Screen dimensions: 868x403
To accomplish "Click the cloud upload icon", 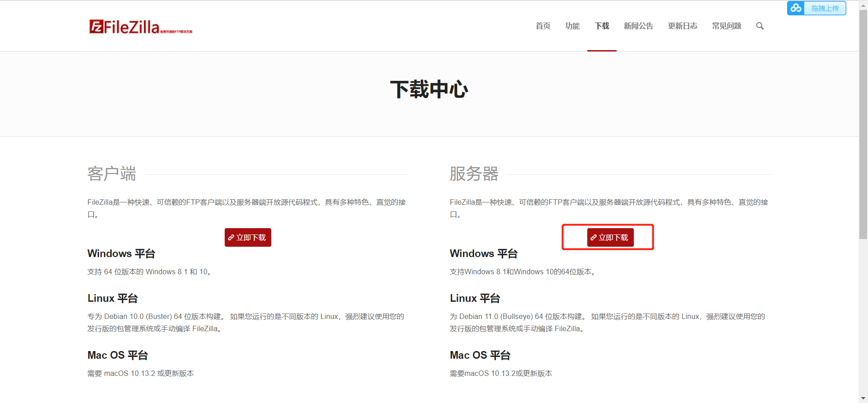I will click(x=796, y=8).
